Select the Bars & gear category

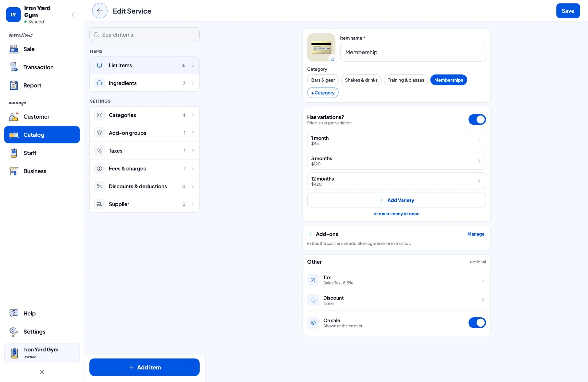click(323, 80)
